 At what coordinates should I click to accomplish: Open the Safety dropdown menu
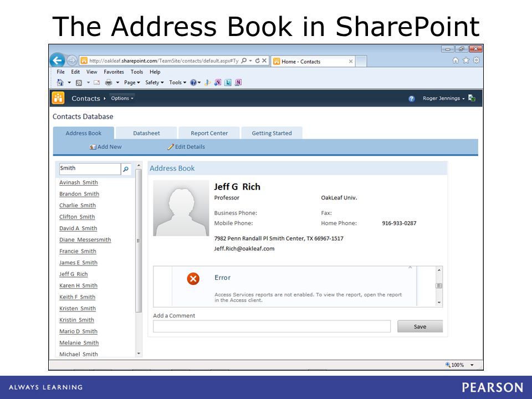[155, 83]
